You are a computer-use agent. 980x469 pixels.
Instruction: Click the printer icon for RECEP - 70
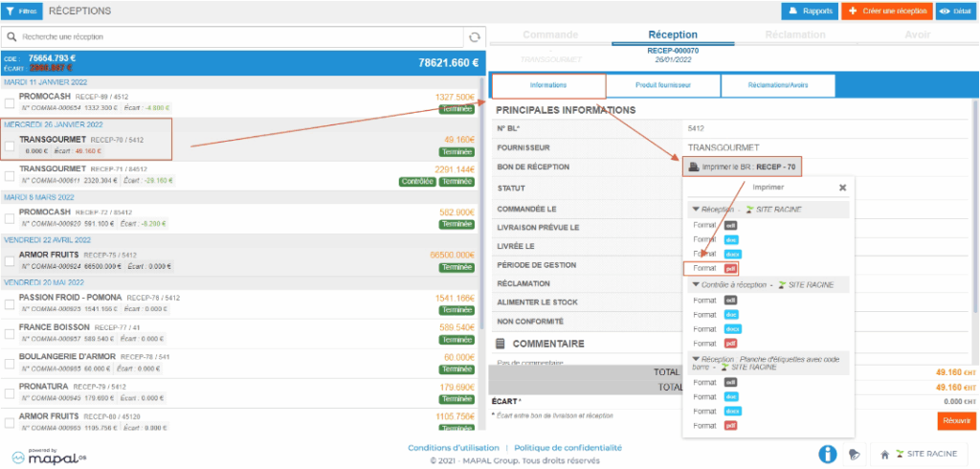point(692,167)
